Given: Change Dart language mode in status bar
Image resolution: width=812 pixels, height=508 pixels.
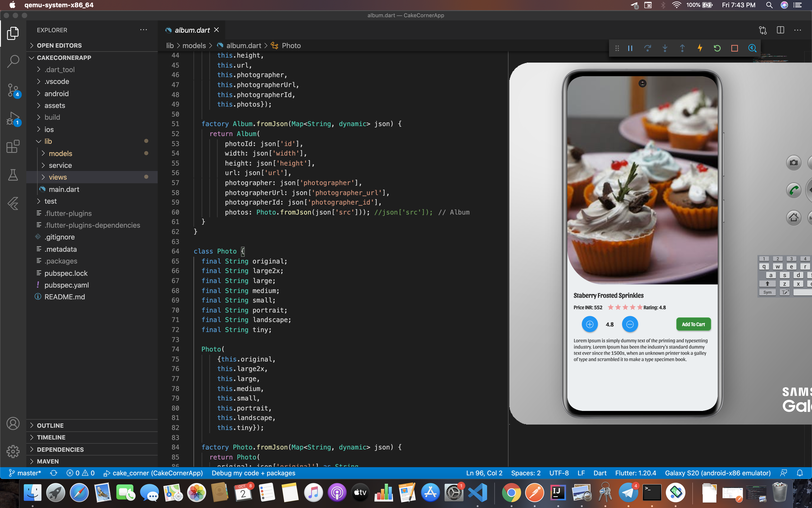Looking at the screenshot, I should [x=600, y=473].
